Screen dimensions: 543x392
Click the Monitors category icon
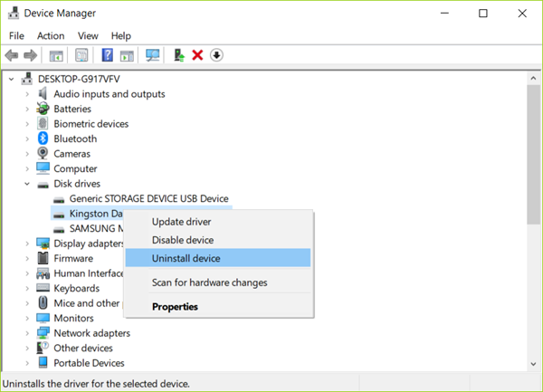click(43, 318)
